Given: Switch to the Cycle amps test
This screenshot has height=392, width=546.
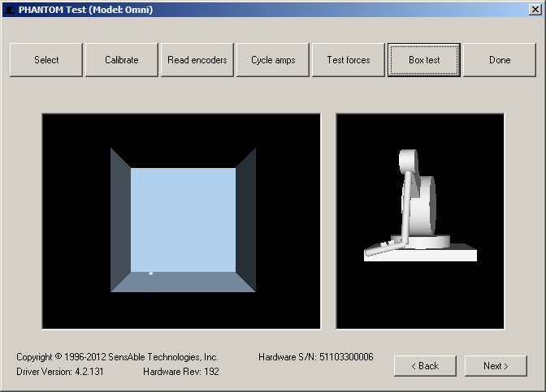Looking at the screenshot, I should pyautogui.click(x=273, y=60).
